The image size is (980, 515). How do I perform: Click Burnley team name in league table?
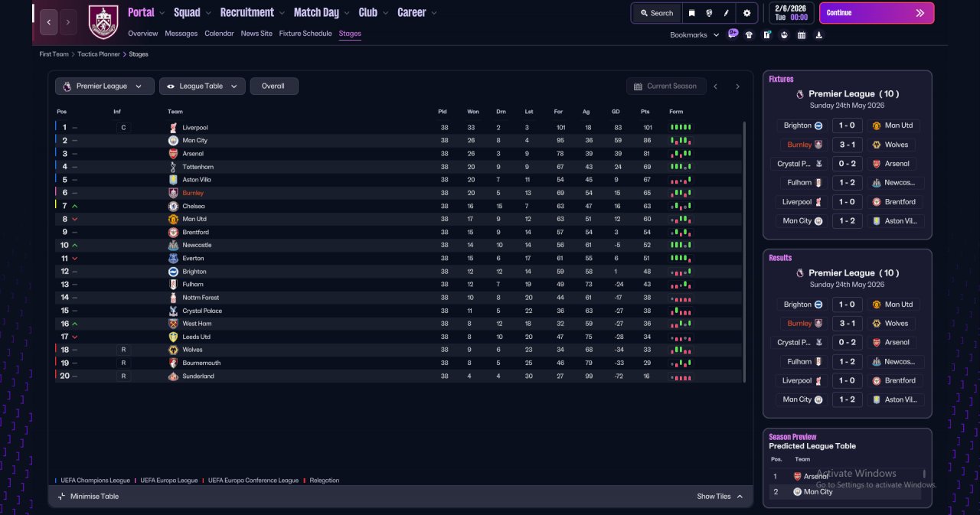click(x=193, y=193)
